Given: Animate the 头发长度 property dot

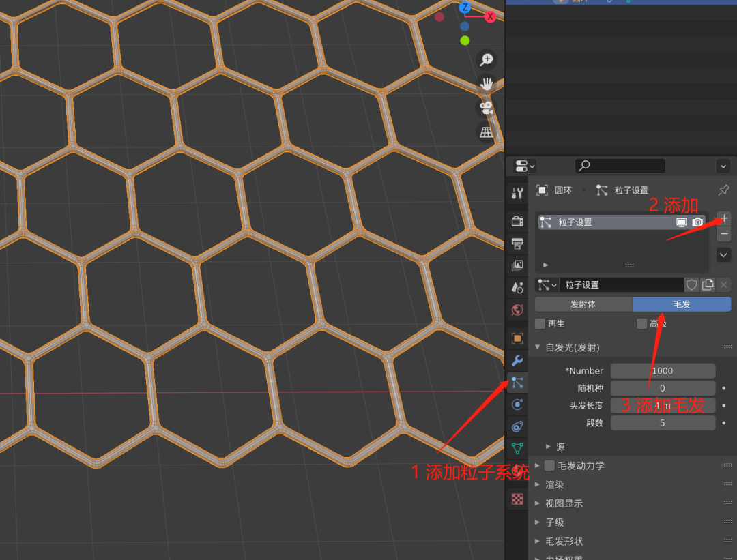Looking at the screenshot, I should pos(724,405).
